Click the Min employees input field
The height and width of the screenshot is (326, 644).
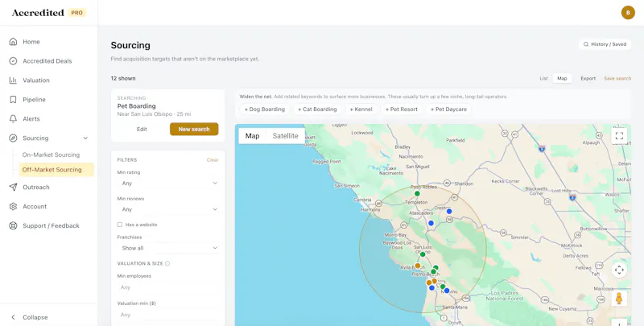click(168, 287)
